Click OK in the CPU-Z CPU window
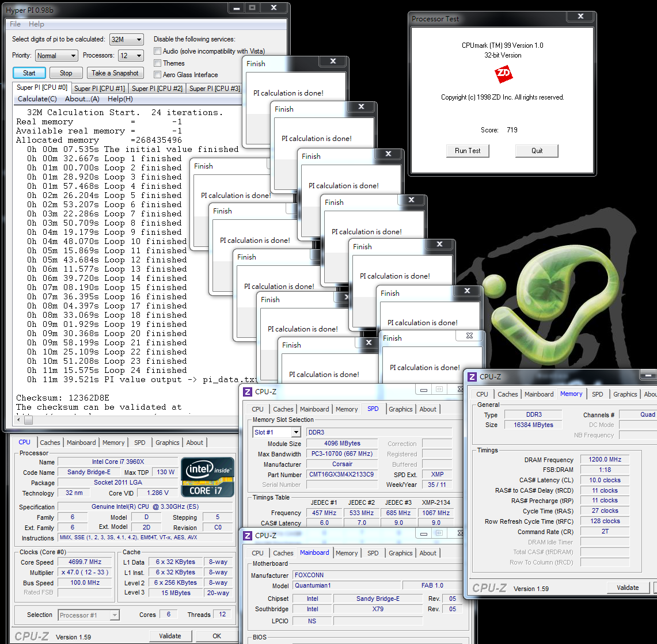657x644 pixels. click(x=217, y=636)
